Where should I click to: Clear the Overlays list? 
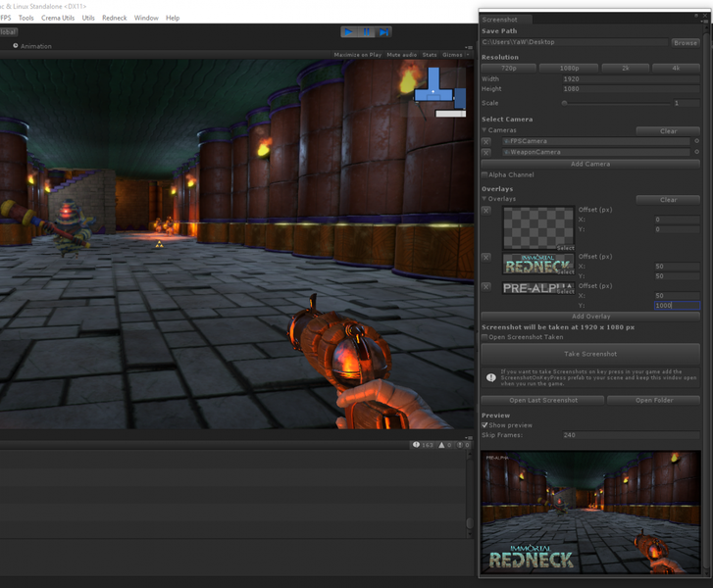668,200
